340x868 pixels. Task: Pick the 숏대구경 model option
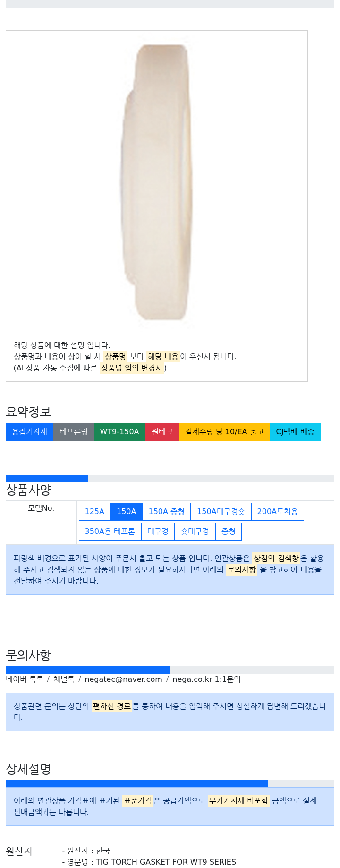(195, 532)
